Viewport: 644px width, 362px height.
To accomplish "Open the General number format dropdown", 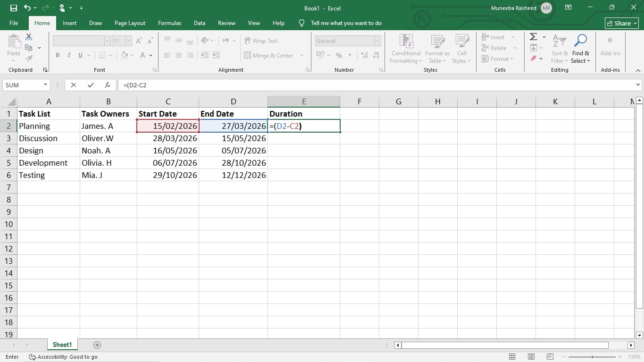I will (377, 41).
